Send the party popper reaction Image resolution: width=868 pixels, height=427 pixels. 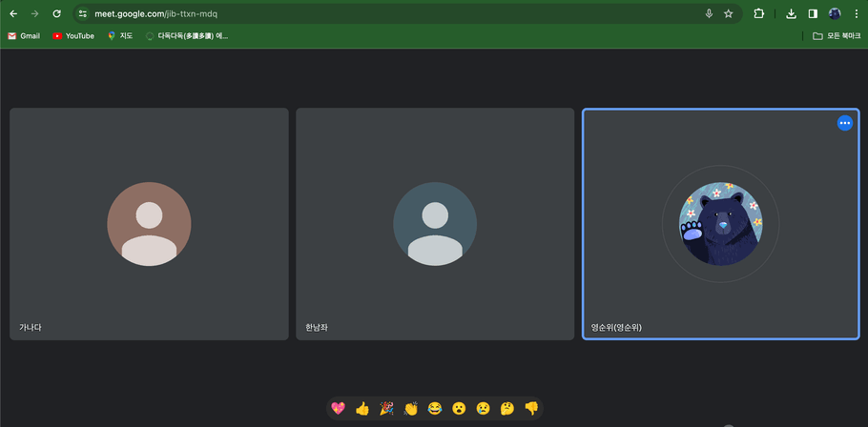pyautogui.click(x=386, y=409)
